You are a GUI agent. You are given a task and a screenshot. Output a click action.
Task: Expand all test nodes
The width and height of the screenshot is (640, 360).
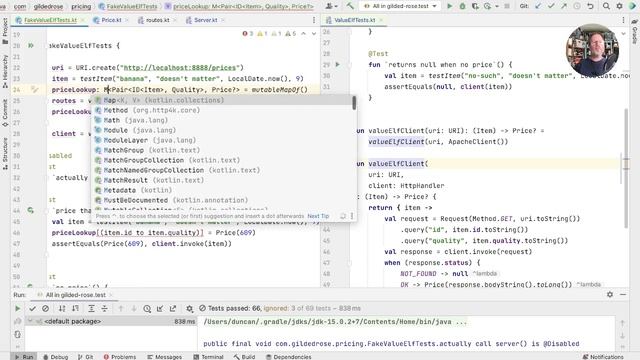click(91, 309)
